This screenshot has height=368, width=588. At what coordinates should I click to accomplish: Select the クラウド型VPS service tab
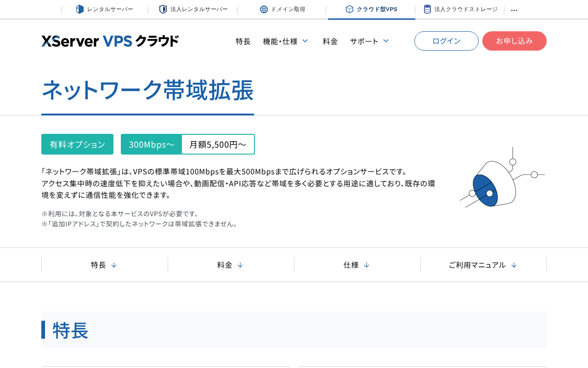coord(372,10)
